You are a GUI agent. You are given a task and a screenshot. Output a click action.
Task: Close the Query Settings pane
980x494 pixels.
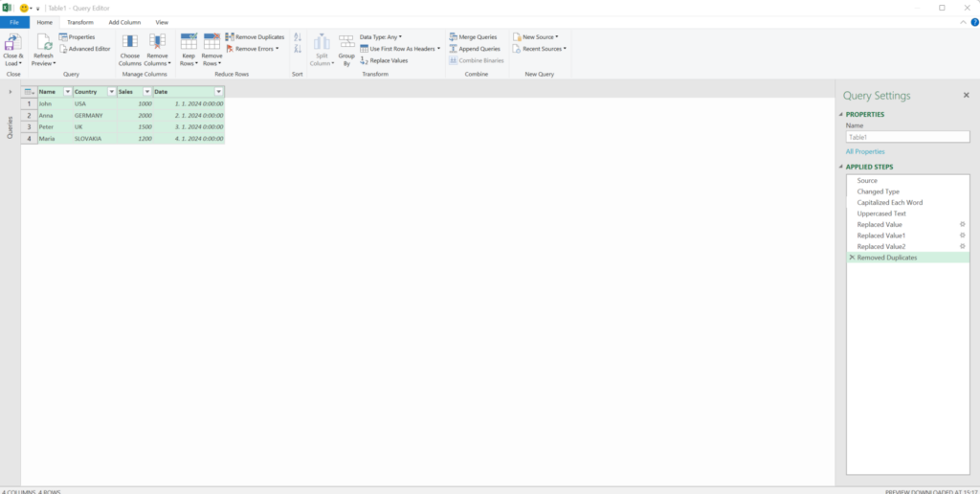tap(967, 96)
